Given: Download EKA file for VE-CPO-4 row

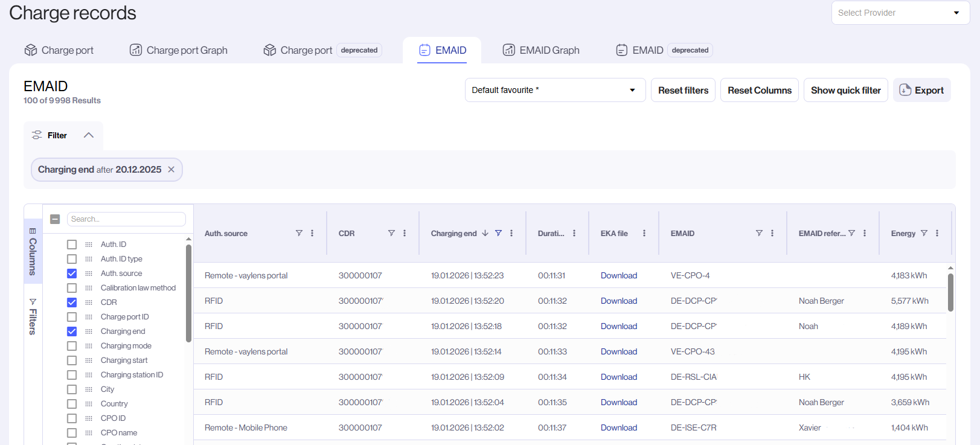Looking at the screenshot, I should (619, 275).
